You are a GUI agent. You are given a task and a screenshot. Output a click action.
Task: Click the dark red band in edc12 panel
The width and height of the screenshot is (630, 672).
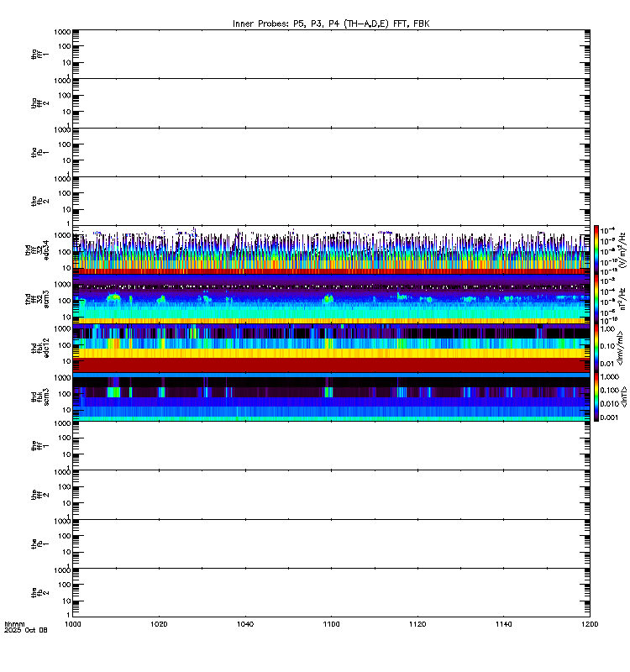coord(331,365)
